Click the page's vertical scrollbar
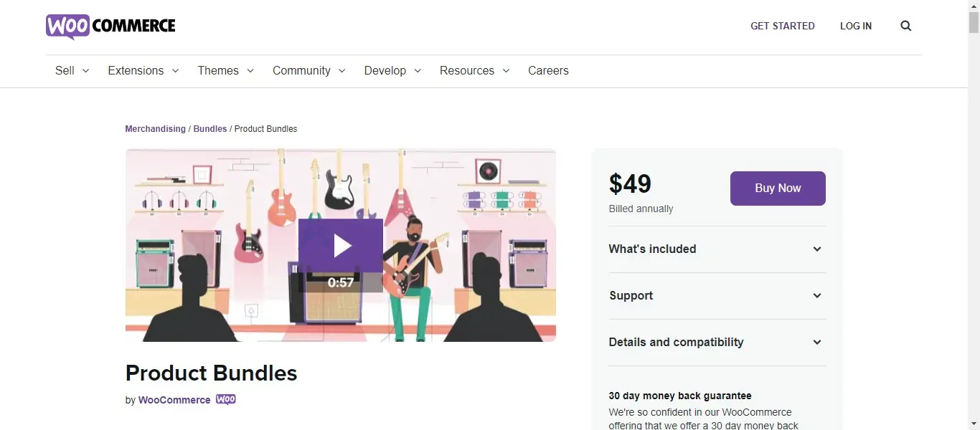The width and height of the screenshot is (980, 430). 974,215
